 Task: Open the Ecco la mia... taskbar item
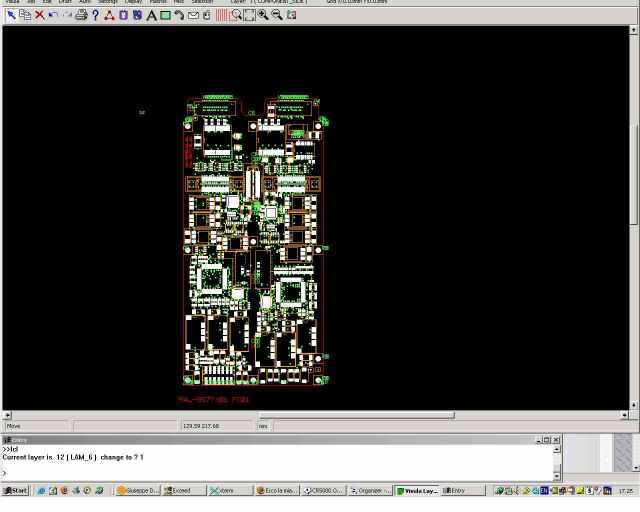click(x=277, y=490)
